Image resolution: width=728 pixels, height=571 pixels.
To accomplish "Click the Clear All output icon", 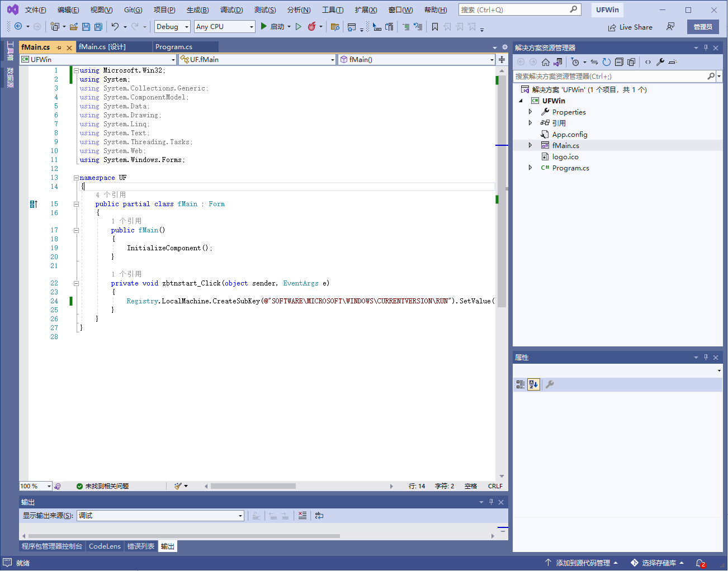I will click(x=302, y=516).
